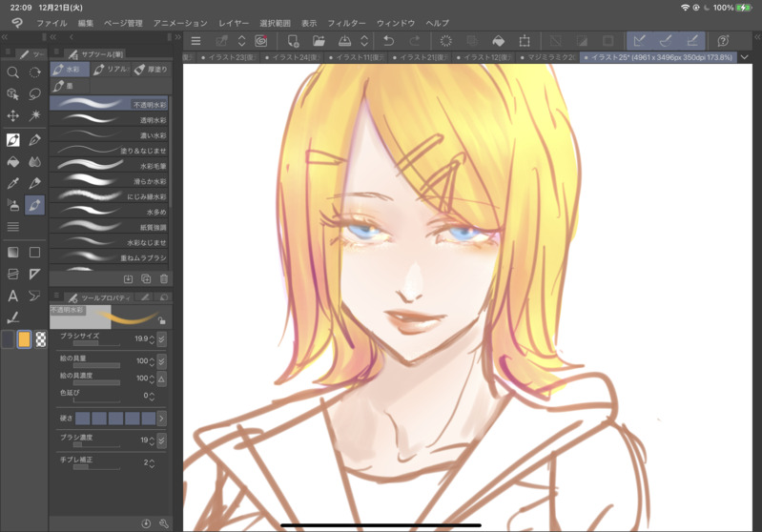
Task: Click the Undo arrow in the toolbar
Action: [x=388, y=41]
